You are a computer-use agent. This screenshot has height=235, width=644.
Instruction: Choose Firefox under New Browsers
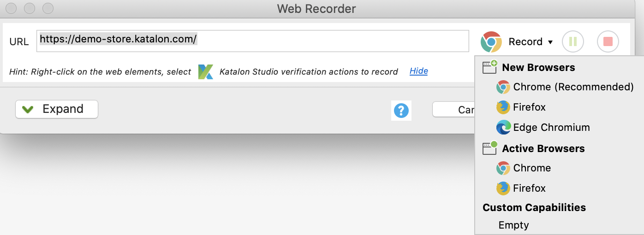click(x=521, y=107)
